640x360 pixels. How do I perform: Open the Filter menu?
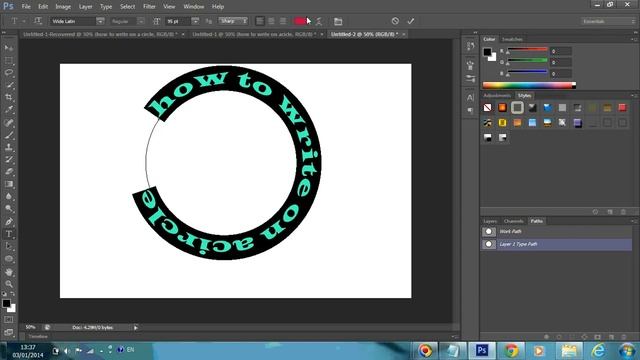149,7
